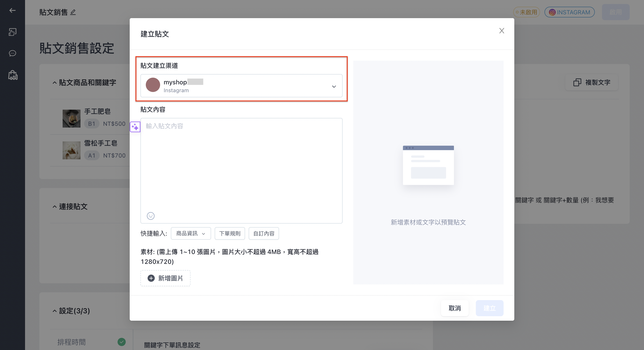Click the plus icon in 新增圖片

tap(151, 278)
